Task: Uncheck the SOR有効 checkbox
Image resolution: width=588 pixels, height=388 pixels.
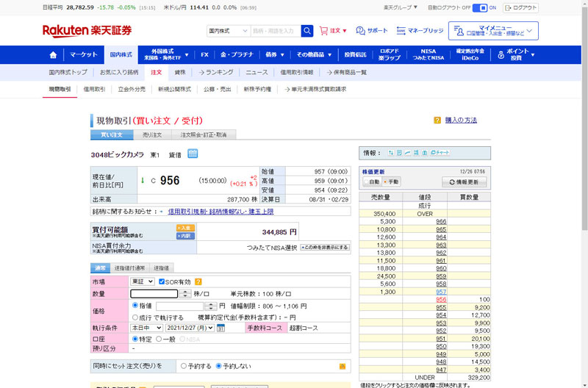Action: (162, 281)
